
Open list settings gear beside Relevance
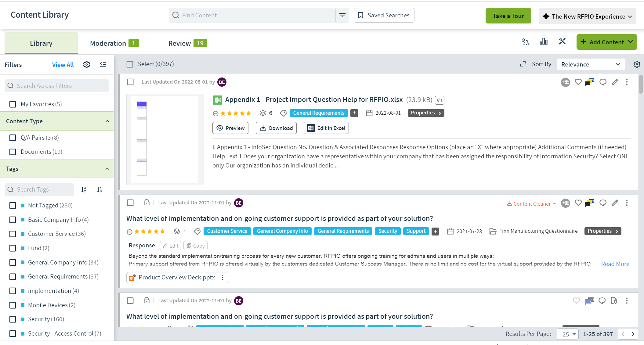(x=637, y=64)
